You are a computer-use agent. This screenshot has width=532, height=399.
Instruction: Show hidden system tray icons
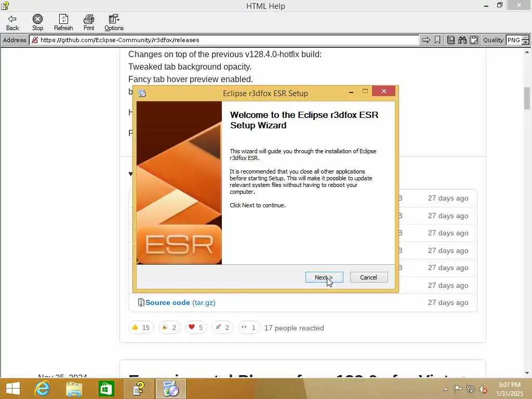(x=445, y=389)
